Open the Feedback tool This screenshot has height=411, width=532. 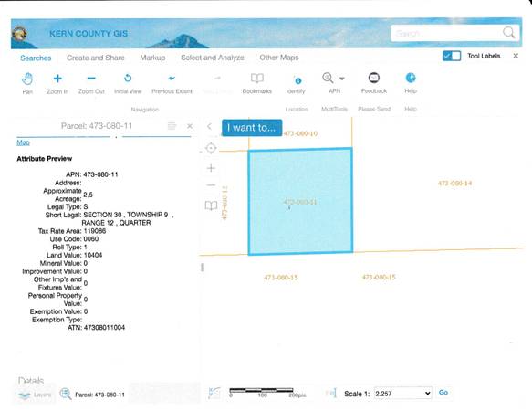(374, 78)
